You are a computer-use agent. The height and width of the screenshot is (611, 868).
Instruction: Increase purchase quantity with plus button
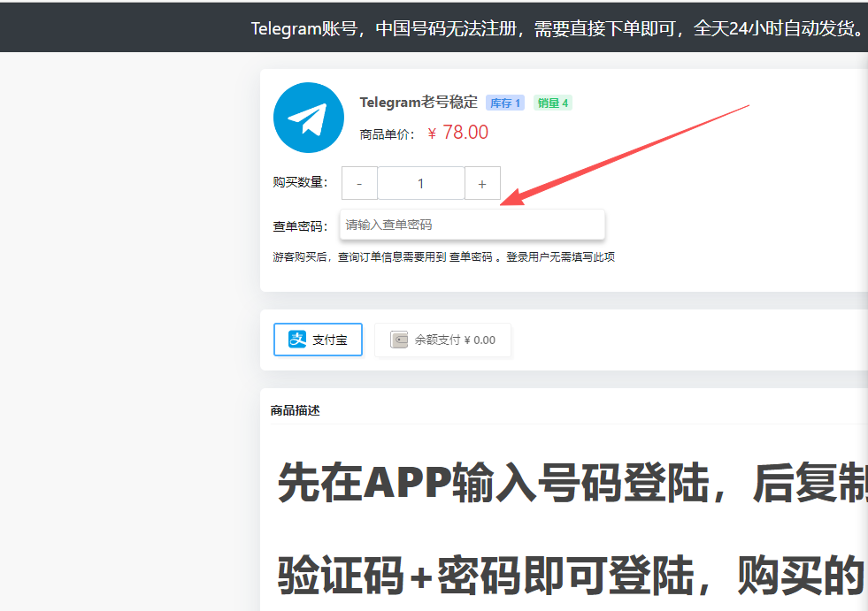(x=482, y=183)
